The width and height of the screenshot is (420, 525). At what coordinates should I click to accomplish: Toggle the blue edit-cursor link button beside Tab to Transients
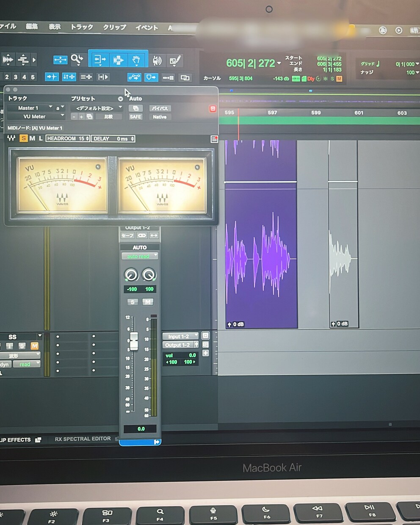click(x=69, y=77)
